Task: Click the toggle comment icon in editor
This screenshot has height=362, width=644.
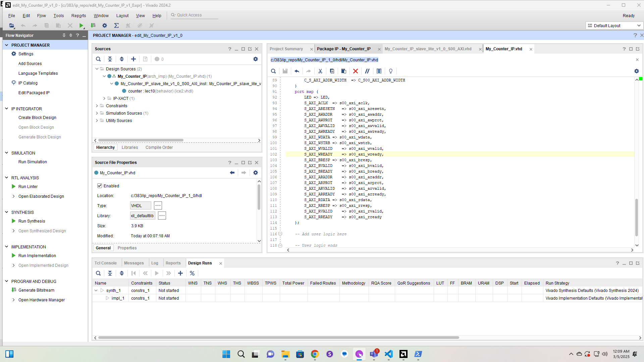Action: pos(367,71)
